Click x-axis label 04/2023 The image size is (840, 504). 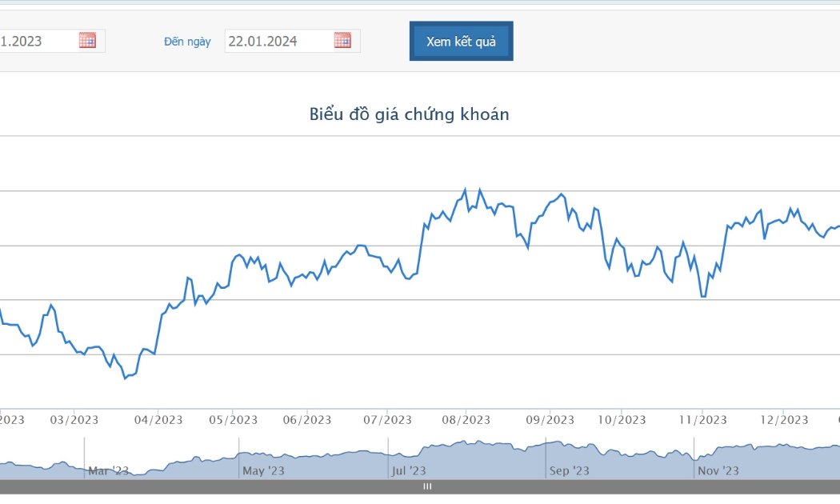pyautogui.click(x=158, y=420)
